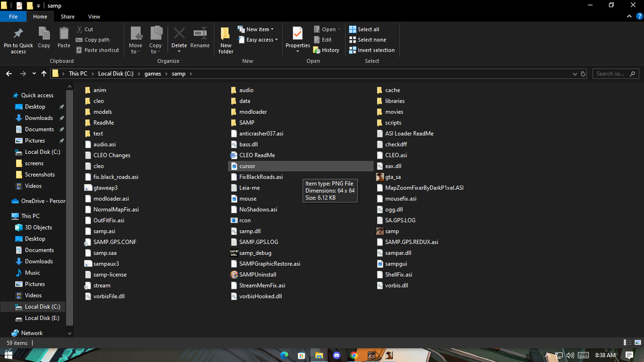The image size is (644, 362).
Task: Open the New item dropdown
Action: [x=256, y=29]
